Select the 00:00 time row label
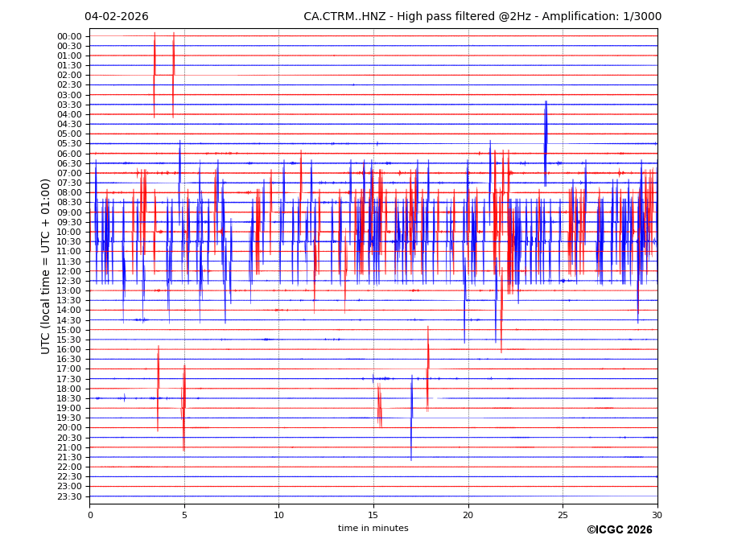746x560 pixels. click(x=69, y=36)
